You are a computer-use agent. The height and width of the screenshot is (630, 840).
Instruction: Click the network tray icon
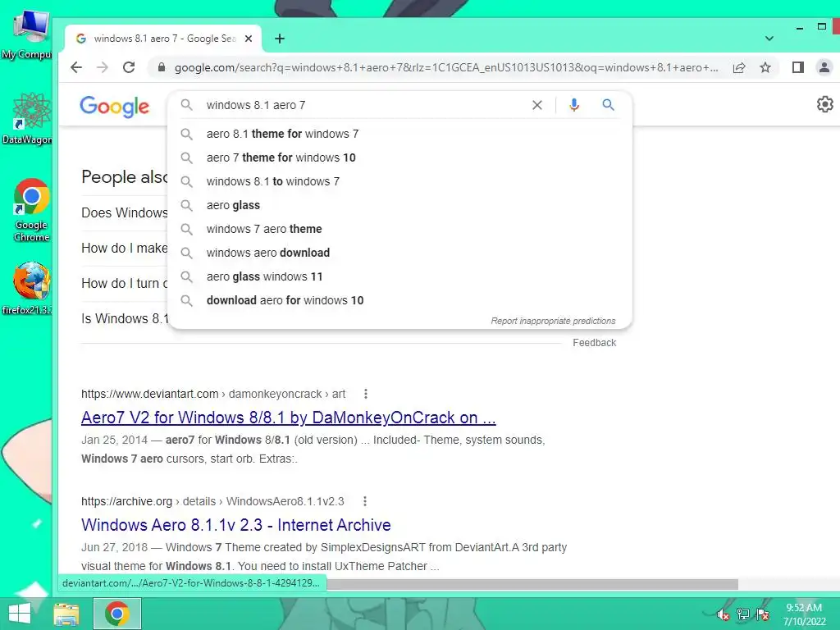coord(743,614)
